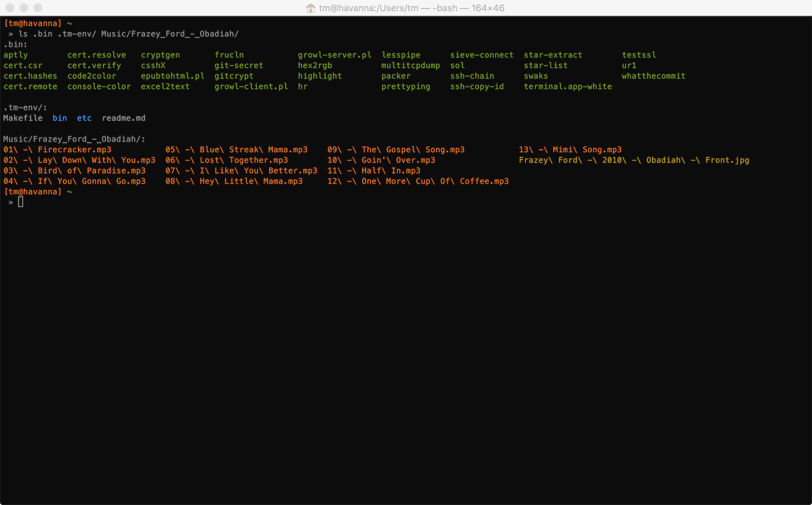Select the 07 I Like You Better.mp3 entry
Screen dimensions: 812x505
tap(241, 171)
